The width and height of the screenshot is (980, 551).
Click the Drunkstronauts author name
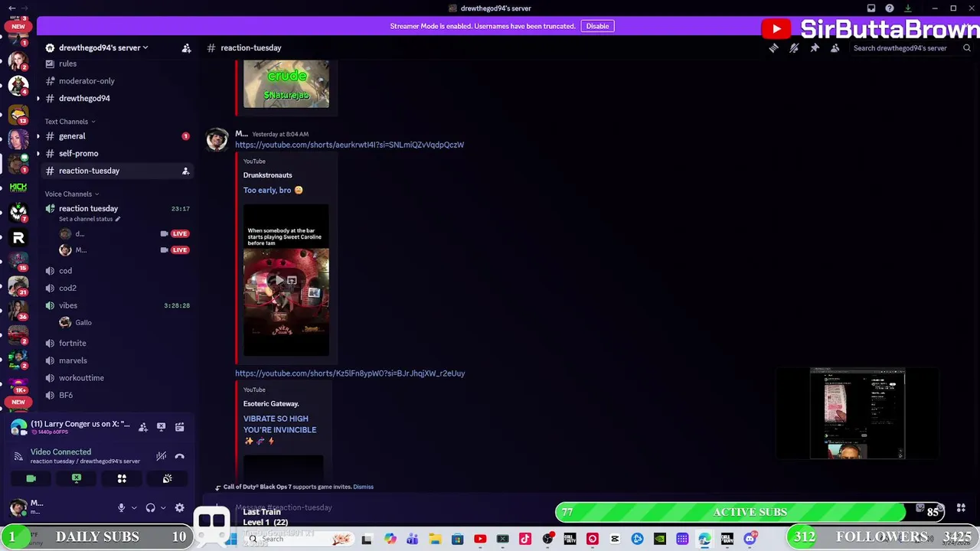click(267, 175)
